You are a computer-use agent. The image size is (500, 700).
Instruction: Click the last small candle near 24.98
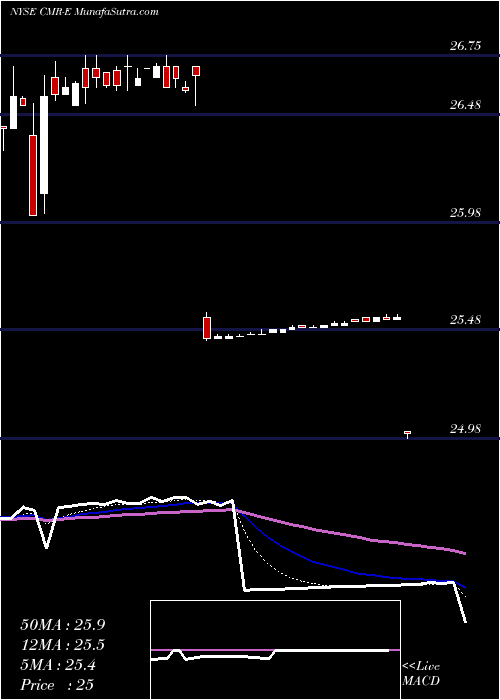(x=407, y=434)
